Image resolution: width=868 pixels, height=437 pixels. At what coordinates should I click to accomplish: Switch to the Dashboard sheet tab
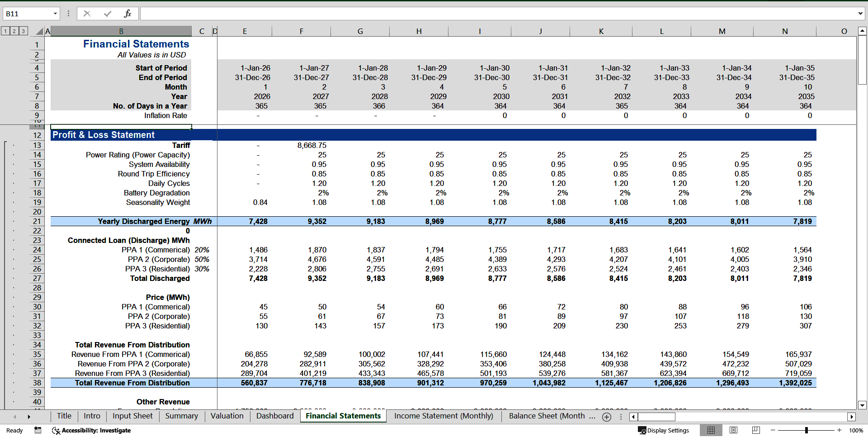(x=275, y=416)
